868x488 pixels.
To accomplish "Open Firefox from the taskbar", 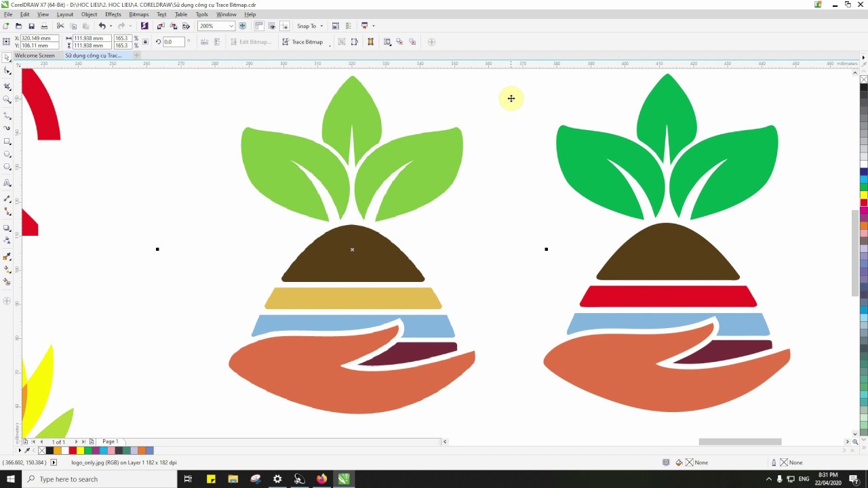I will coord(321,479).
